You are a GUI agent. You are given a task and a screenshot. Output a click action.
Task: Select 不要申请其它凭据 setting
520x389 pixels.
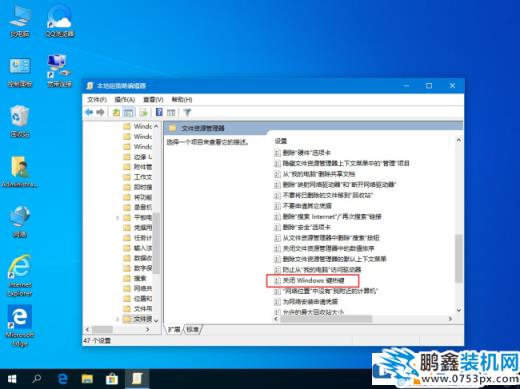pos(303,206)
